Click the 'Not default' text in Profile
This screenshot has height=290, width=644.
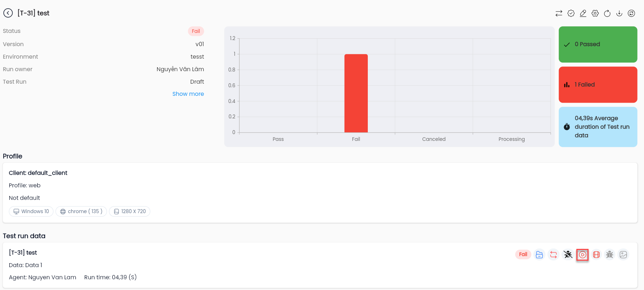click(24, 198)
